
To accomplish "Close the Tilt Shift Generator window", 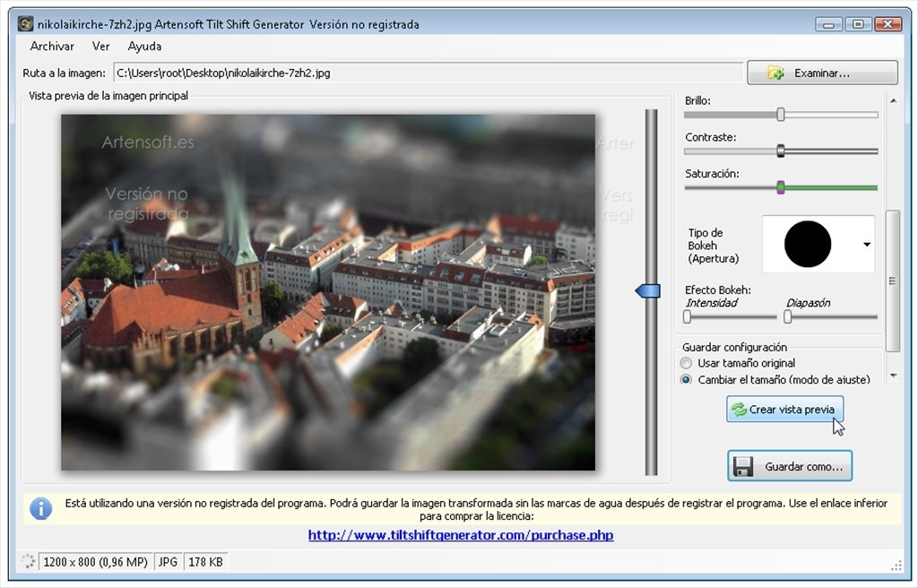I will (x=888, y=24).
